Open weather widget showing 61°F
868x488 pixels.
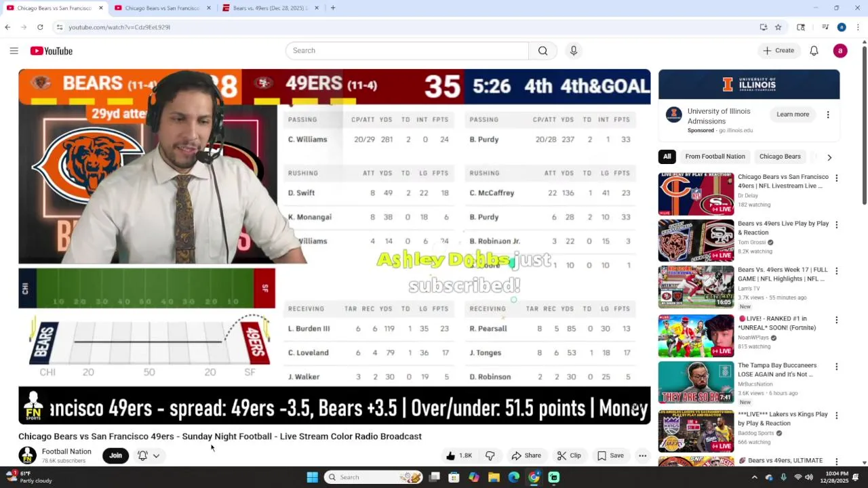pyautogui.click(x=28, y=477)
